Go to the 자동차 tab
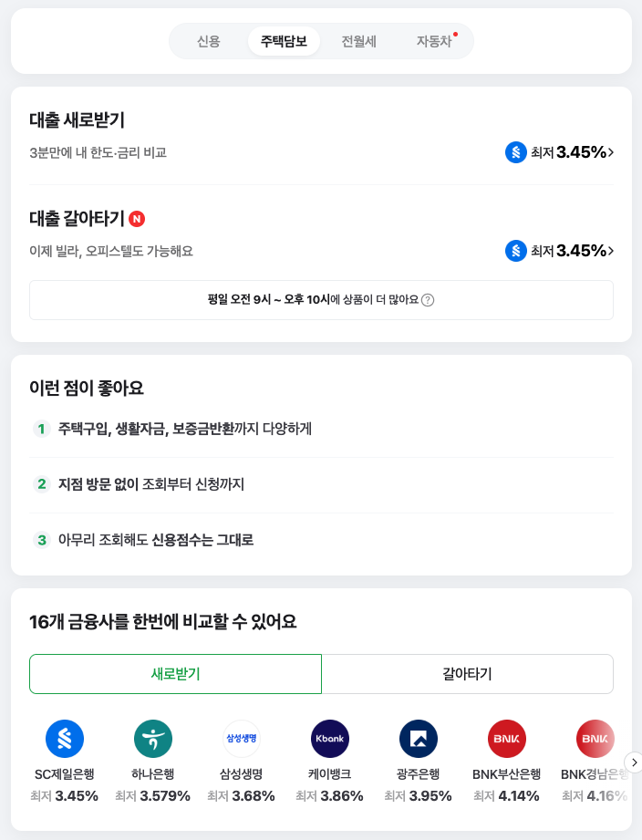642x840 pixels. 434,40
